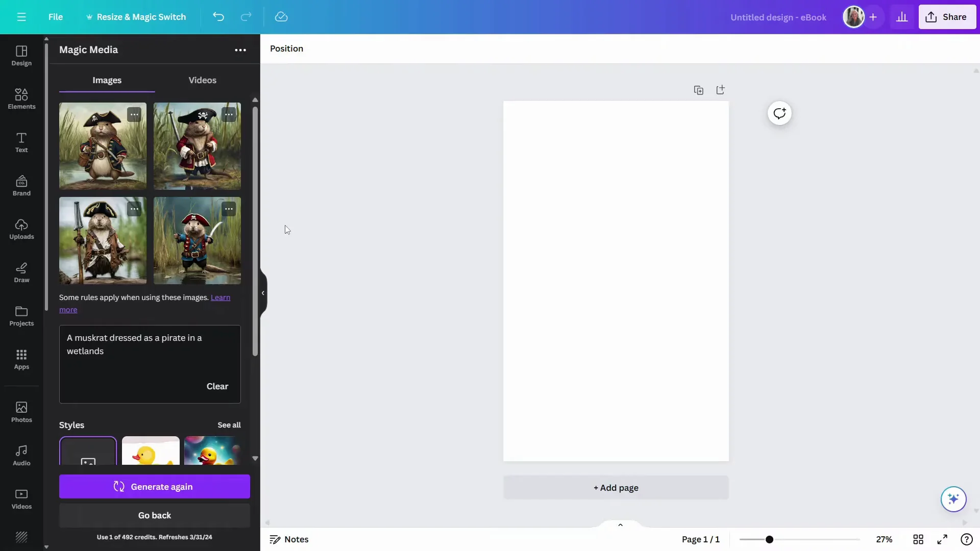Open options for the first muskrat image

click(x=134, y=114)
